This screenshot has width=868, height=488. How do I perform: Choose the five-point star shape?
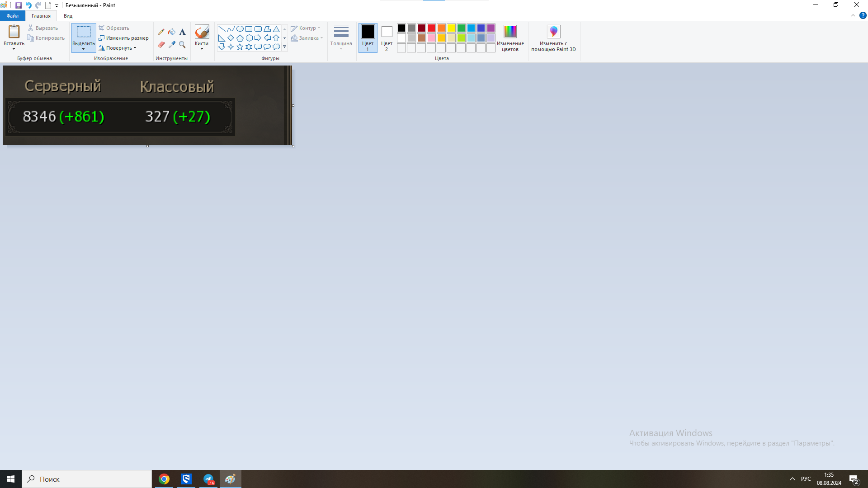pos(240,47)
